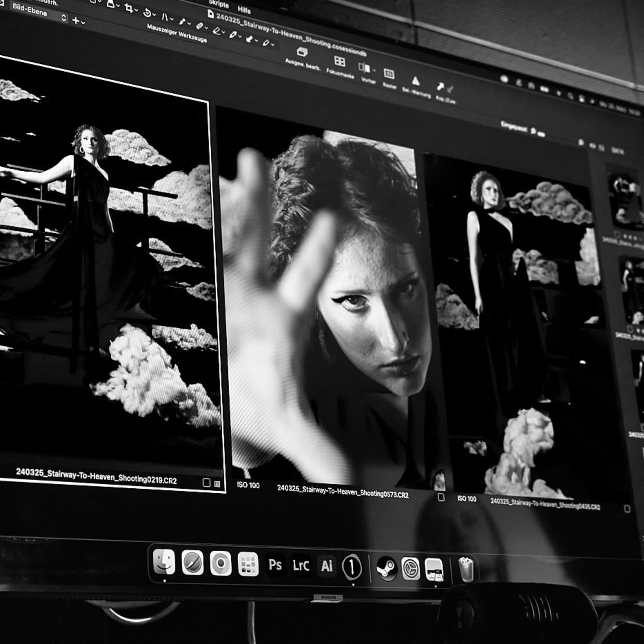Click the ISO 100 label under Shooting0435
This screenshot has width=644, height=644.
click(x=467, y=499)
